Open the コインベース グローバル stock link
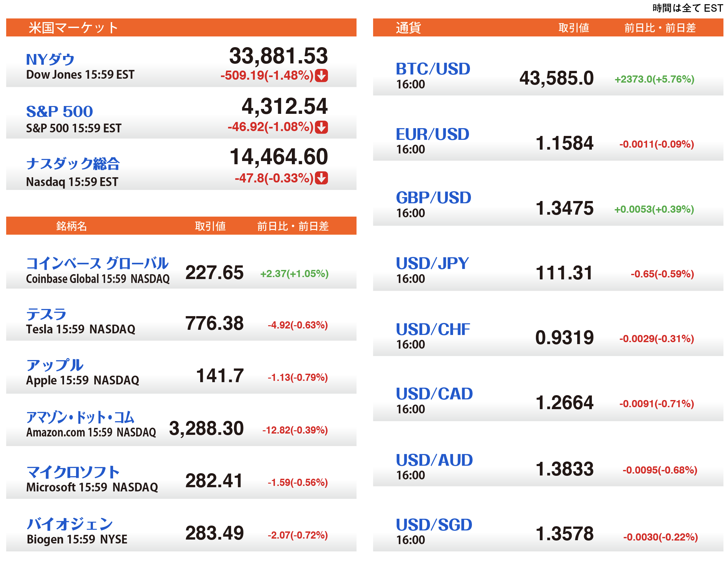 pyautogui.click(x=97, y=263)
